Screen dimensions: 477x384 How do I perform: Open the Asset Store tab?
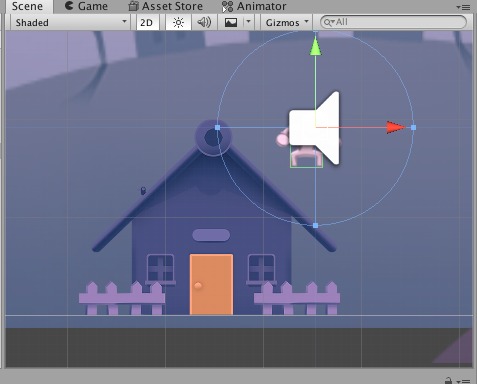[166, 6]
